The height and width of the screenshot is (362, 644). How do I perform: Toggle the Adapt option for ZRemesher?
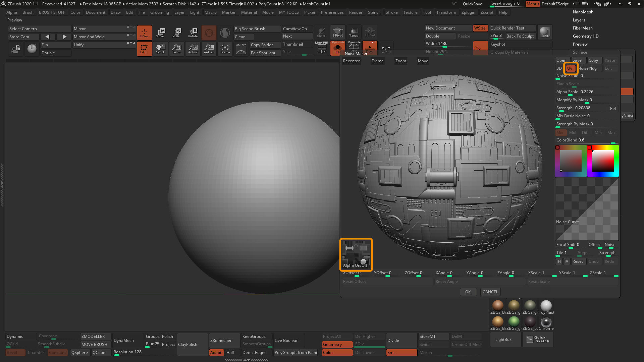[x=216, y=353]
